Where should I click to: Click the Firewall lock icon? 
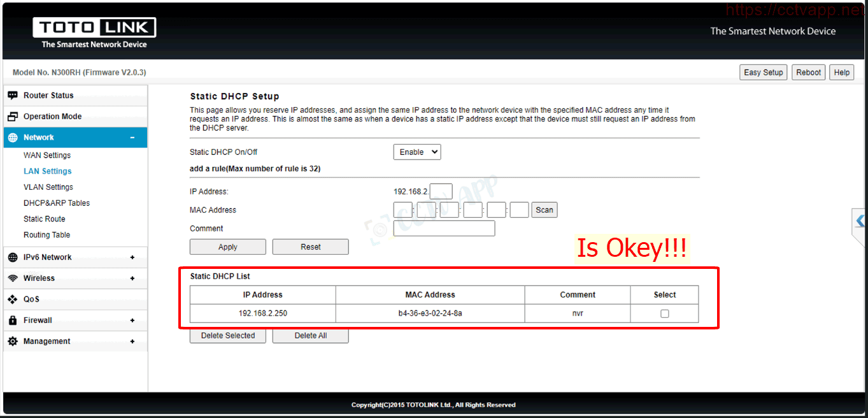coord(13,321)
